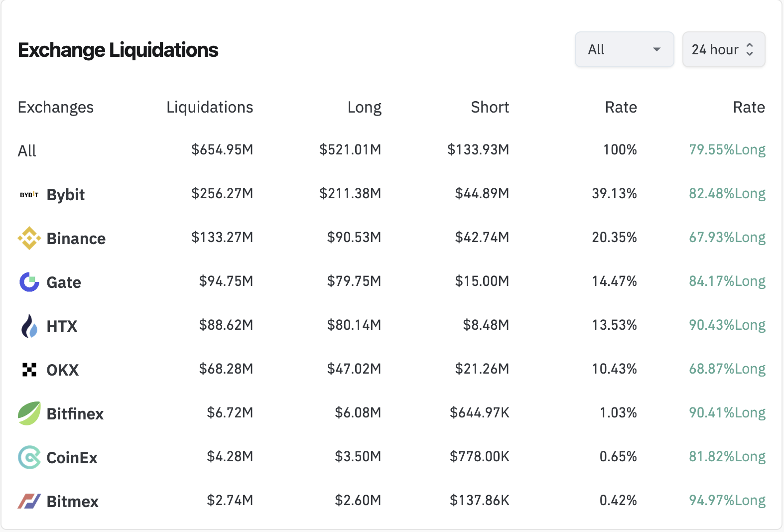Select Bitfinex liquidations $6.72M
784x532 pixels.
click(x=230, y=412)
